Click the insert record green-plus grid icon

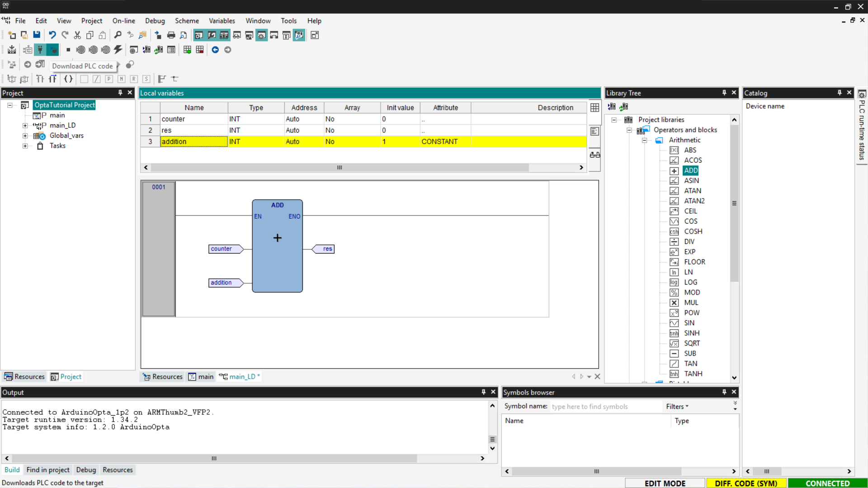tap(187, 50)
